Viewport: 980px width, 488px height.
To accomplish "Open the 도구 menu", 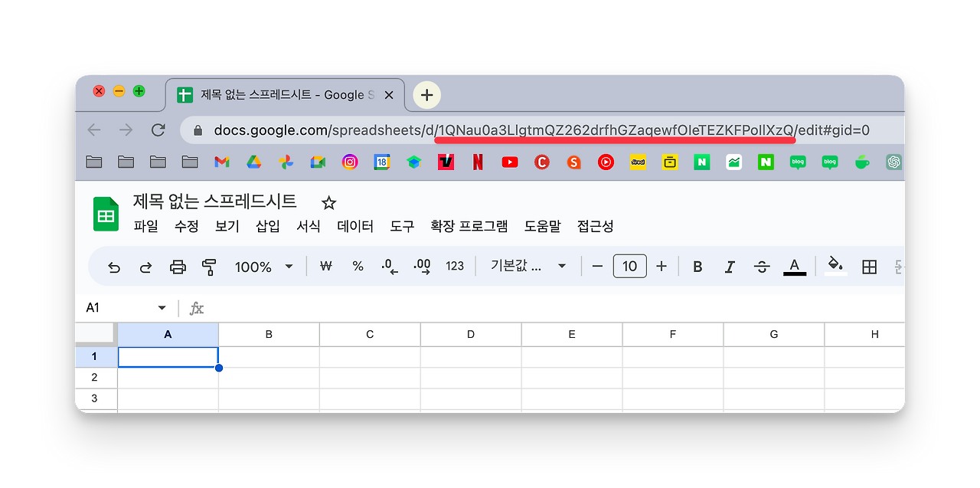I will tap(402, 227).
